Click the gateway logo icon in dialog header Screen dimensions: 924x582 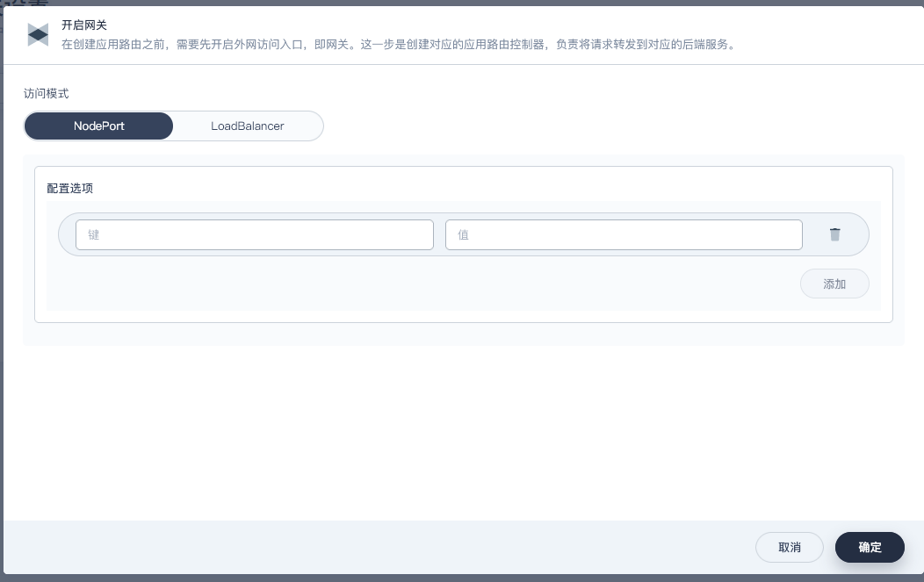tap(38, 35)
